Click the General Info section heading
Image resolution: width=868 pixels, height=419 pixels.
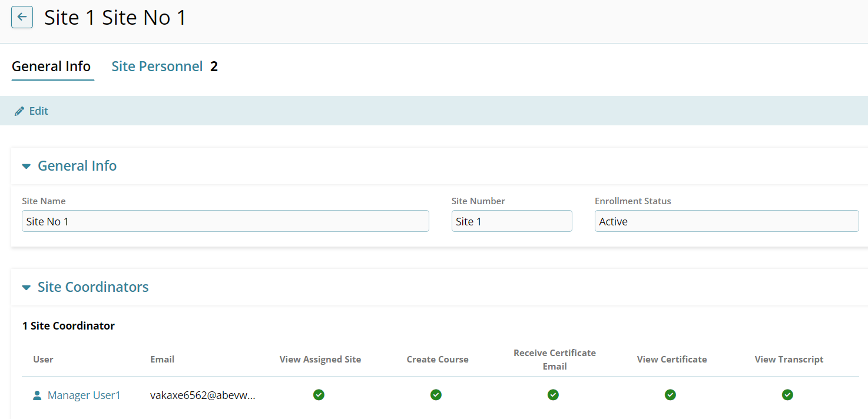[77, 166]
